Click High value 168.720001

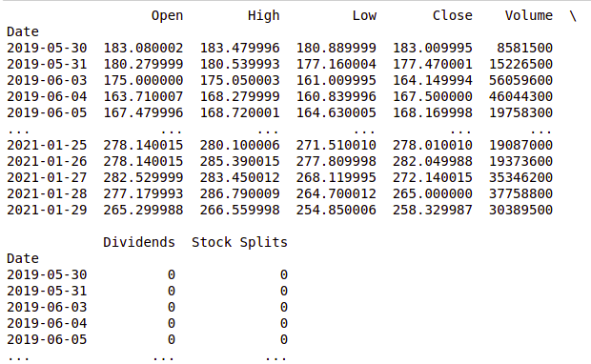(x=239, y=112)
